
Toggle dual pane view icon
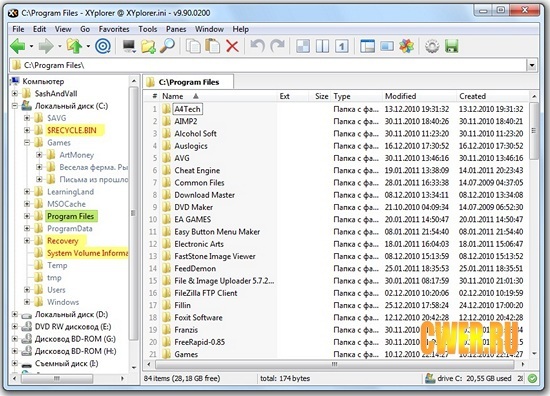click(322, 46)
